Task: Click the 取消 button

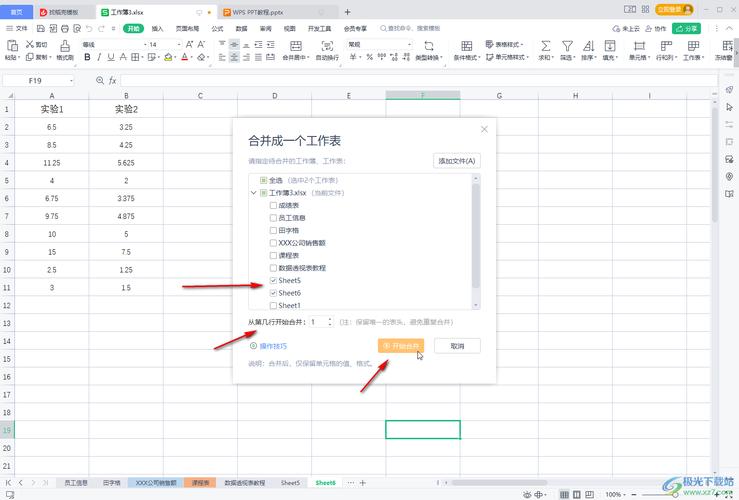Action: pos(457,346)
